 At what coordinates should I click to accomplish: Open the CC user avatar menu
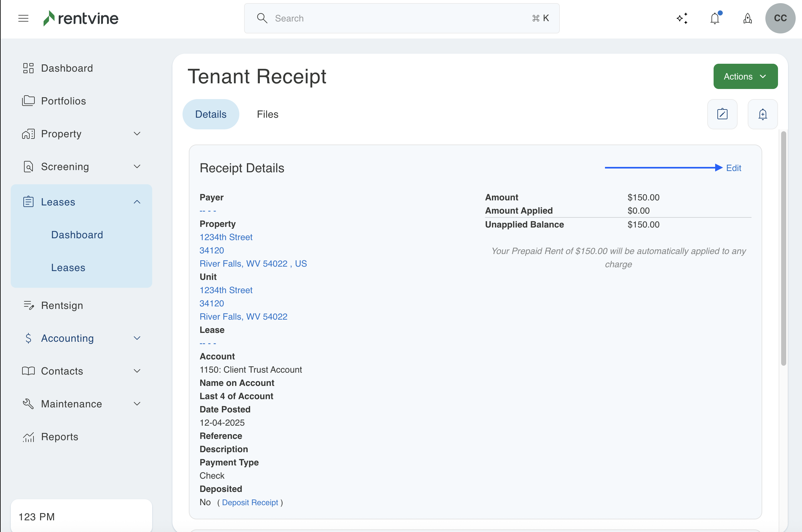(780, 18)
